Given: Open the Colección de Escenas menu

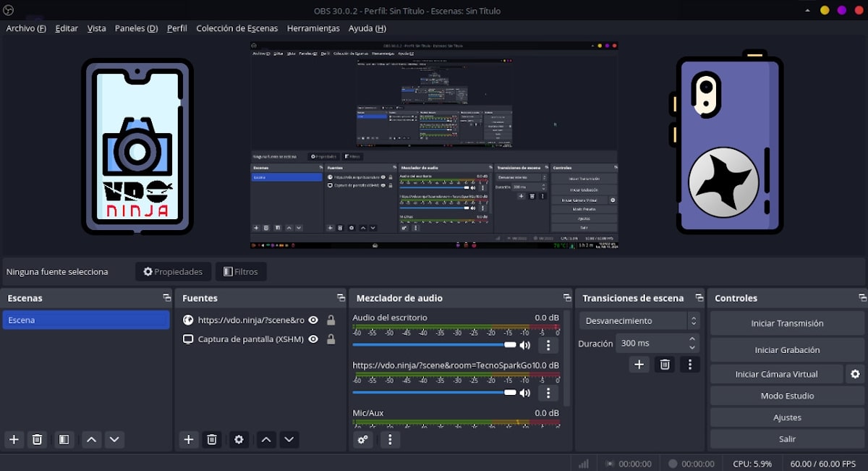Looking at the screenshot, I should 237,28.
